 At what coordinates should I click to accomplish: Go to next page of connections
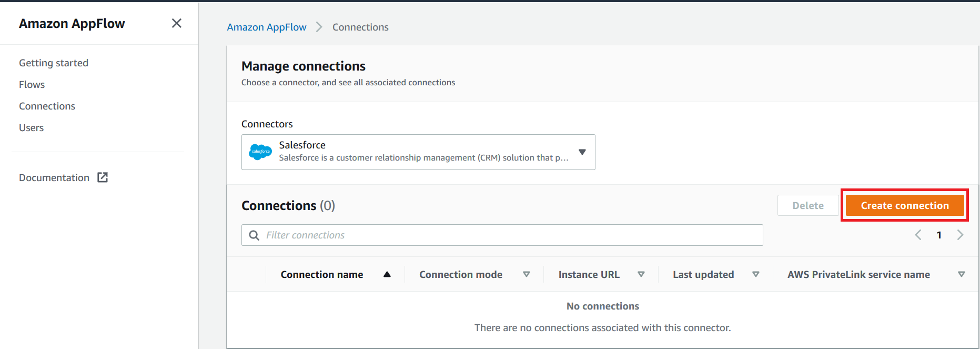(960, 235)
